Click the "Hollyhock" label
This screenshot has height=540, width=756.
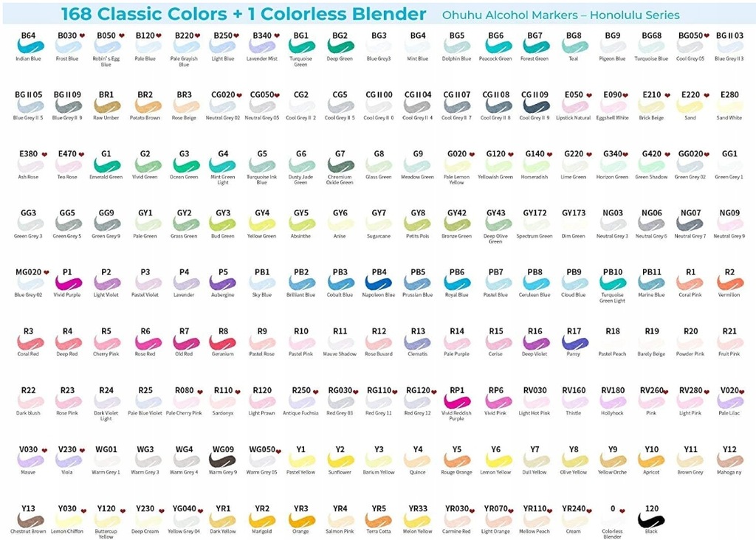pos(612,413)
